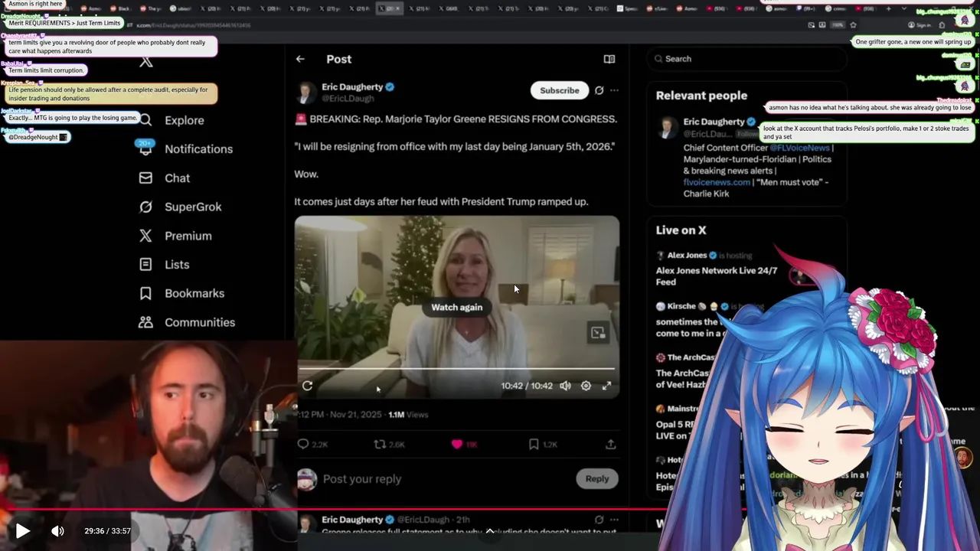Open Communities in the X sidebar
This screenshot has width=980, height=551.
(x=200, y=323)
